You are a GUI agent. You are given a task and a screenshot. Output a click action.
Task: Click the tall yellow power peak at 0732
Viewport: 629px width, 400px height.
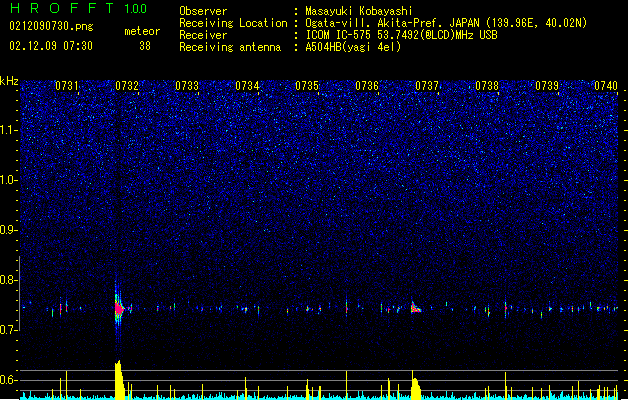pos(120,380)
